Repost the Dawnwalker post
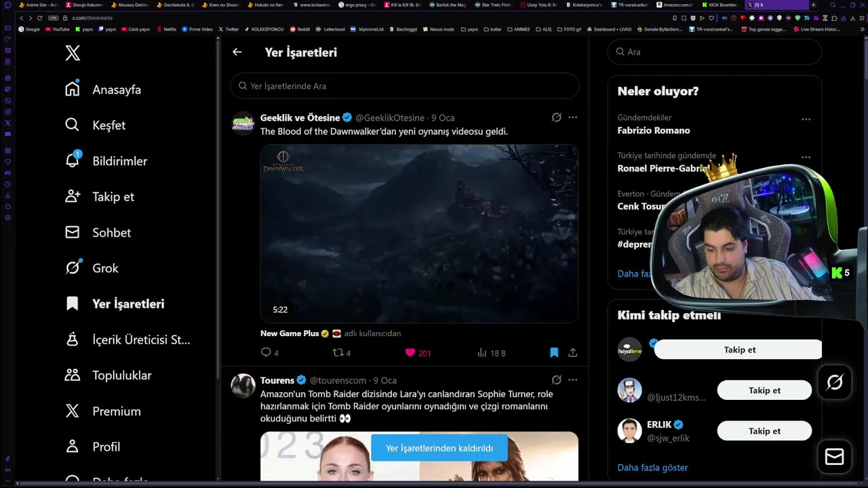868x488 pixels. 341,352
